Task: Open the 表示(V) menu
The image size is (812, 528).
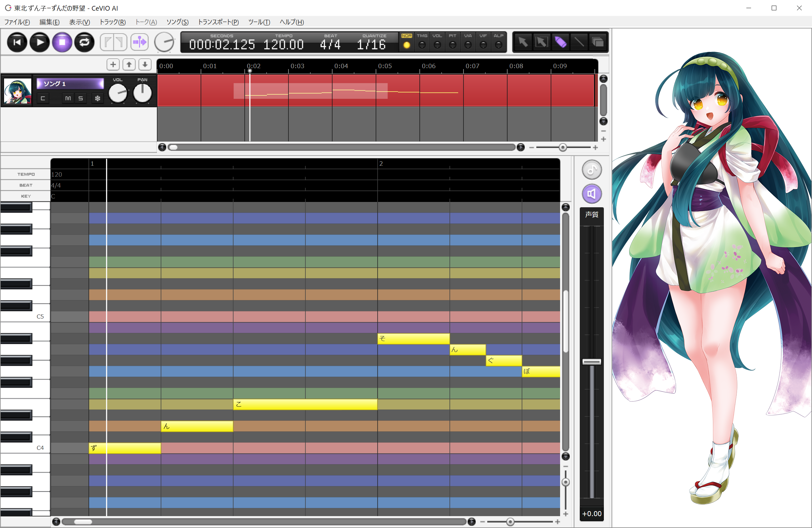Action: (x=79, y=22)
